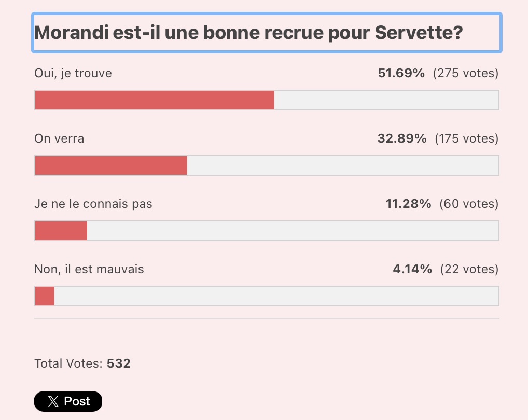The height and width of the screenshot is (420, 528).
Task: Click the "(175 votes)" count
Action: coord(466,138)
